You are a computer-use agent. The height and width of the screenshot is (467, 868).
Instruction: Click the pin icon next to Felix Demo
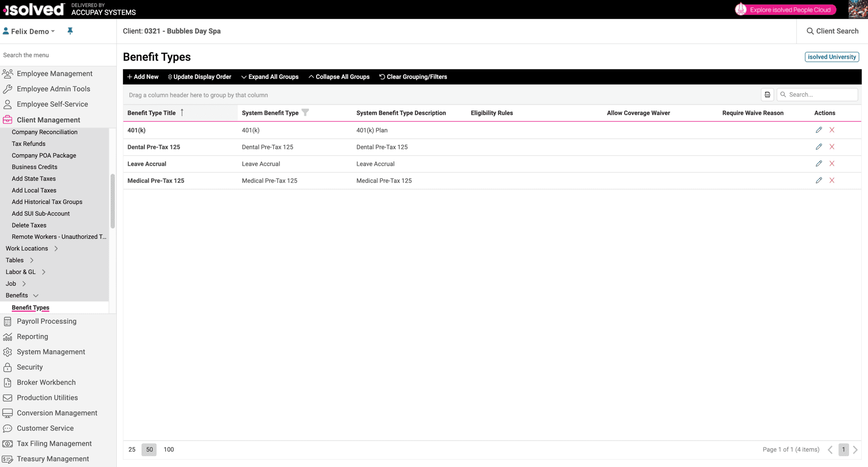pyautogui.click(x=70, y=31)
